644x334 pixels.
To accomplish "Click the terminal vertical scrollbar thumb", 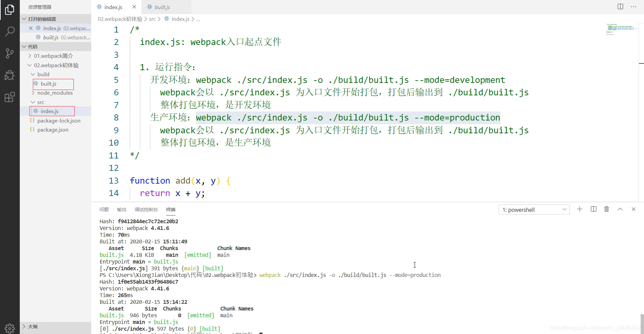I will tap(642, 324).
